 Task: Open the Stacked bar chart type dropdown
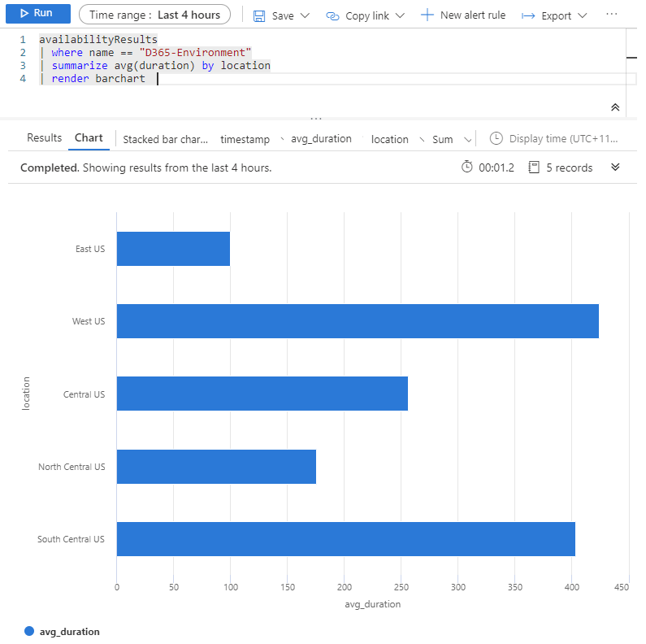pyautogui.click(x=166, y=139)
